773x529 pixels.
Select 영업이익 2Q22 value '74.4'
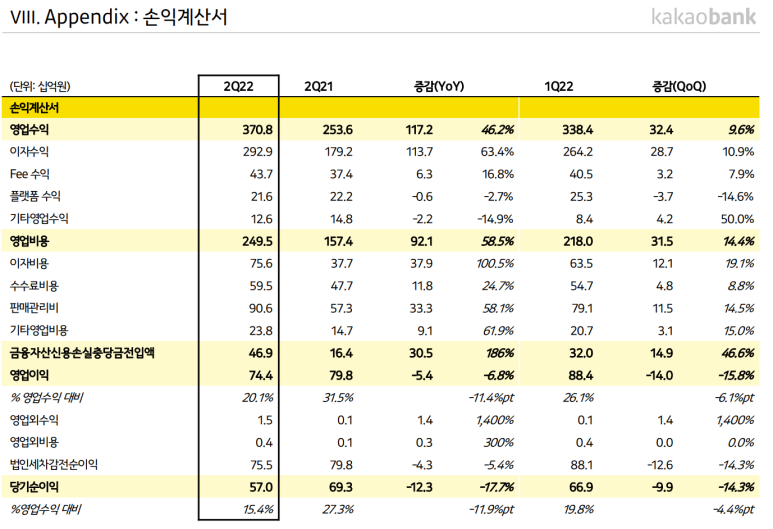(x=261, y=376)
